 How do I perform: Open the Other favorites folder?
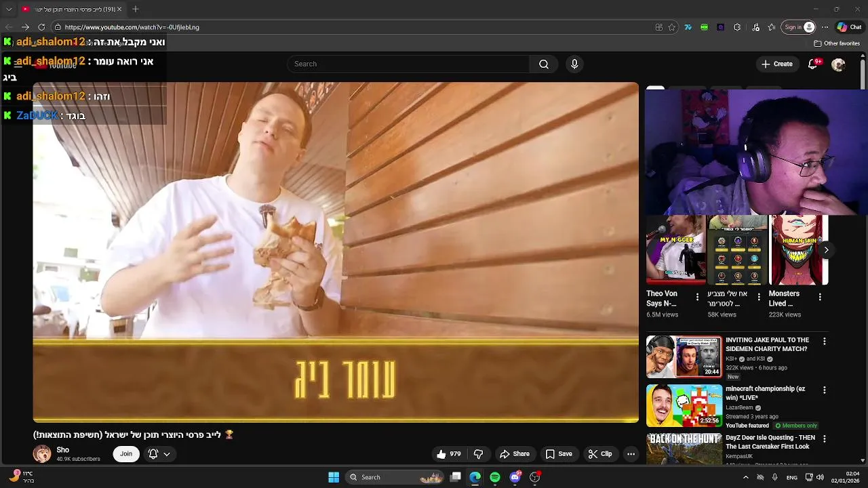tap(837, 43)
